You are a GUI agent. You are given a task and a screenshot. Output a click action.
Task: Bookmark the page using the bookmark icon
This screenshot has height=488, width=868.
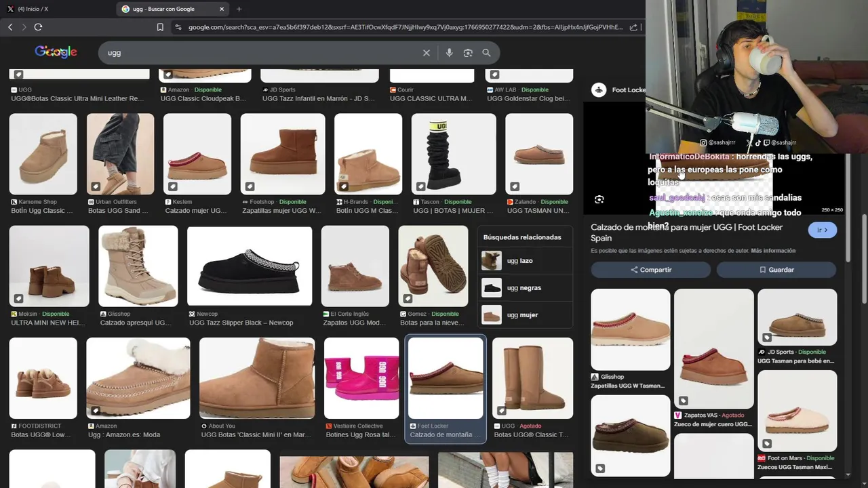pyautogui.click(x=160, y=27)
